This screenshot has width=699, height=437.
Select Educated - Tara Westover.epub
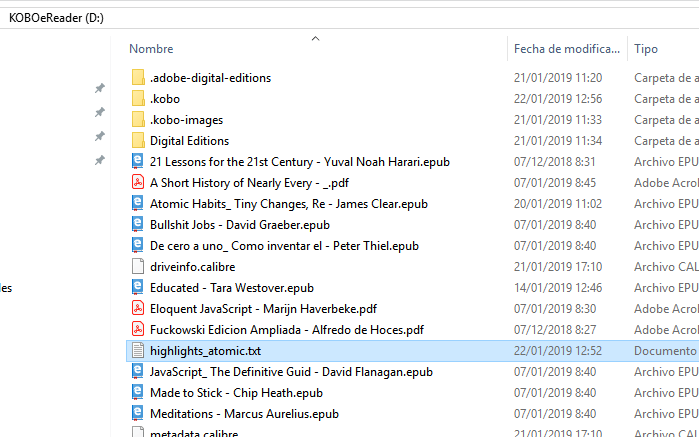tap(232, 287)
